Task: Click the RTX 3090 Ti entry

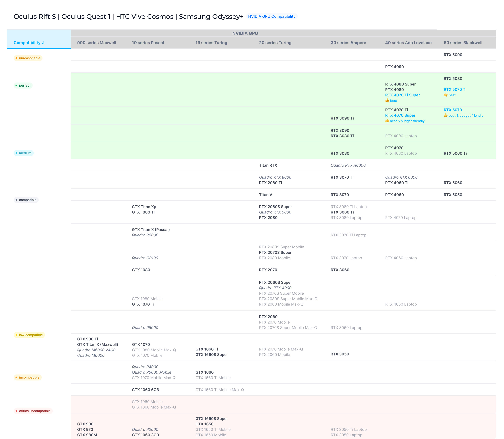Action: [342, 118]
